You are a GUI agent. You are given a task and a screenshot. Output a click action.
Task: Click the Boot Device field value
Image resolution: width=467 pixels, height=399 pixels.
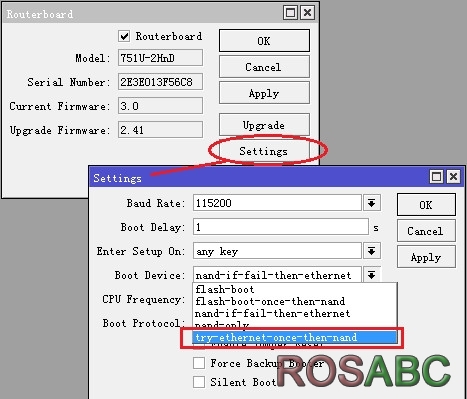277,275
